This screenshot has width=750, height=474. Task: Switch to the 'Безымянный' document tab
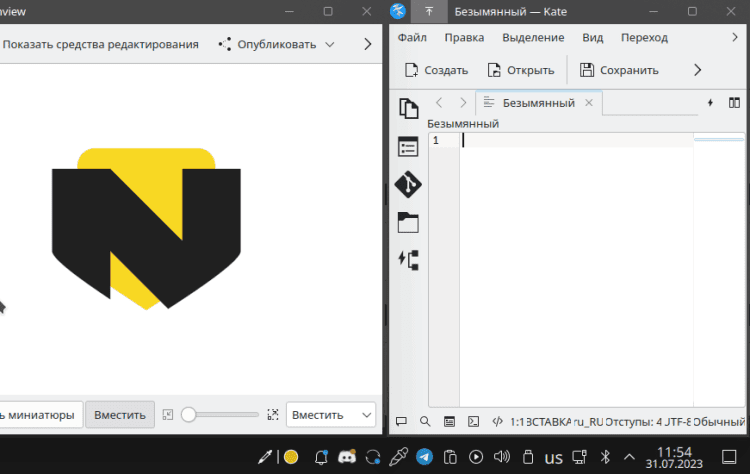click(x=538, y=103)
